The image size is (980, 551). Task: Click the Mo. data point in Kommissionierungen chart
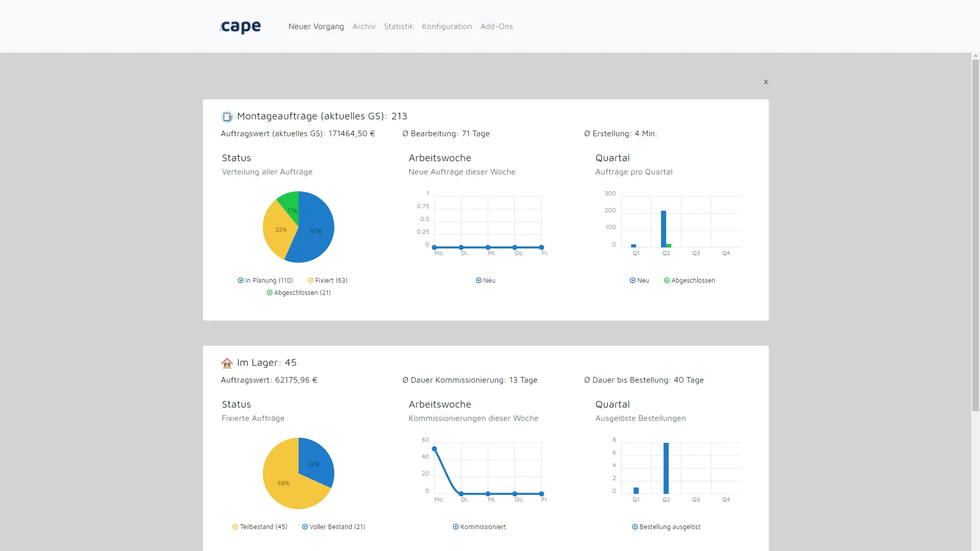(x=434, y=449)
